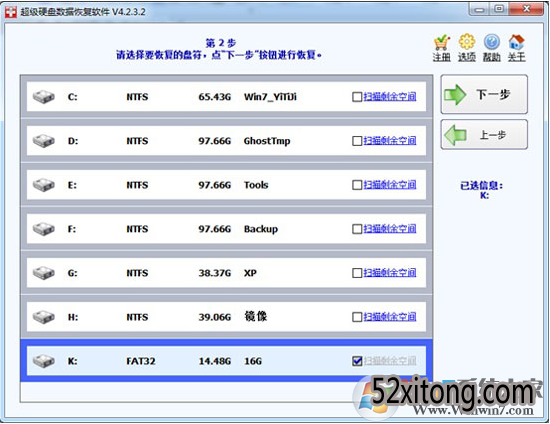This screenshot has width=550, height=424.
Task: Click the G: XP drive disk icon
Action: coord(43,273)
